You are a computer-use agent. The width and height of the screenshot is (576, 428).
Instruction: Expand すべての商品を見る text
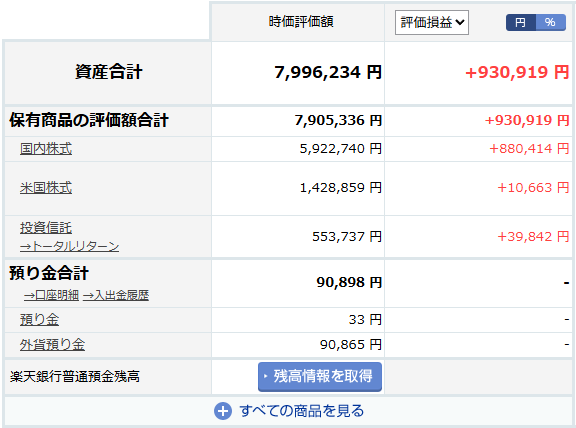tap(302, 411)
